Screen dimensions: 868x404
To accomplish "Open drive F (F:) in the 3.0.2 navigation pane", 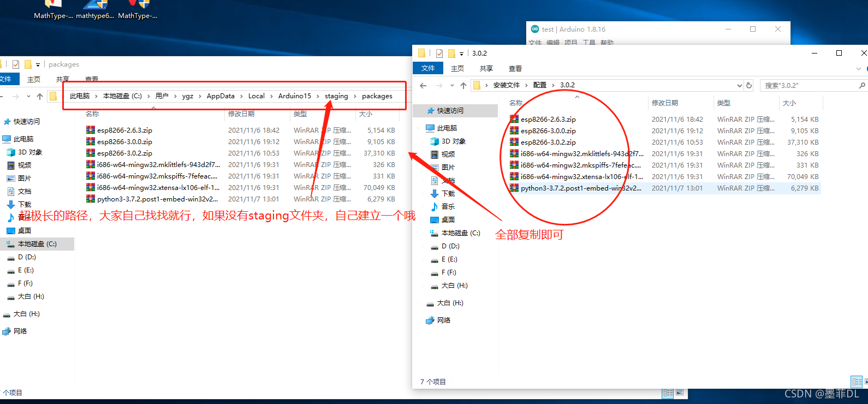I will click(x=450, y=272).
